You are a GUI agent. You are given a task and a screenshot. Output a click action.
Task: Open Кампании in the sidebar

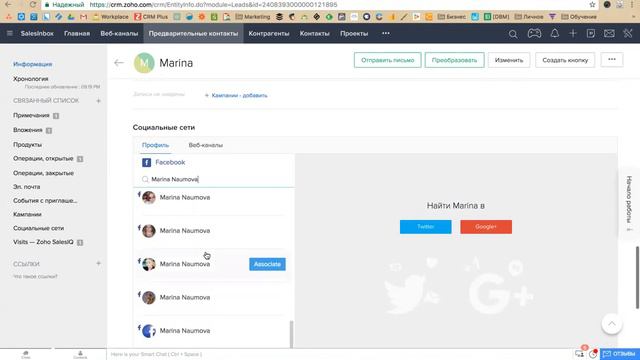(27, 214)
